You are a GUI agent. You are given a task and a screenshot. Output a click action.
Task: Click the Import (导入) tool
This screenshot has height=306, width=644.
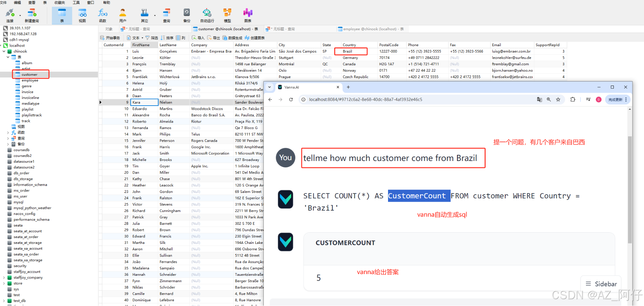[198, 38]
